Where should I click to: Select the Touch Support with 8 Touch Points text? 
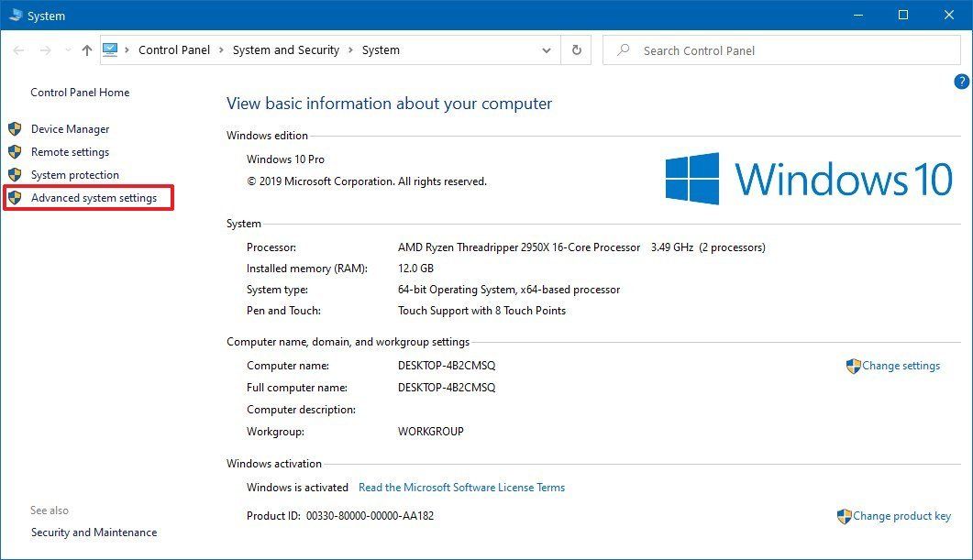[482, 311]
